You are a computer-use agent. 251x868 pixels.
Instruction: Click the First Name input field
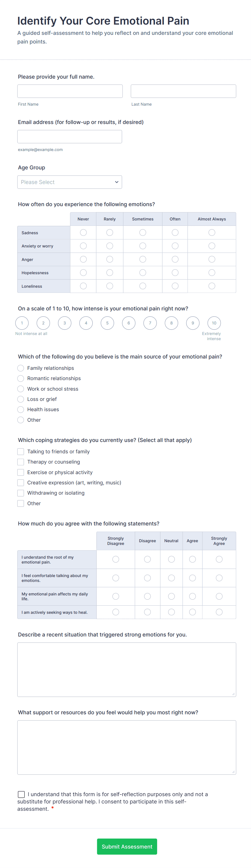click(x=70, y=91)
